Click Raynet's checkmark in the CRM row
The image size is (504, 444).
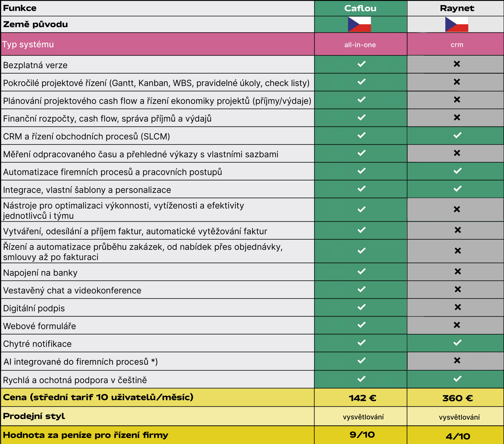[x=457, y=135]
